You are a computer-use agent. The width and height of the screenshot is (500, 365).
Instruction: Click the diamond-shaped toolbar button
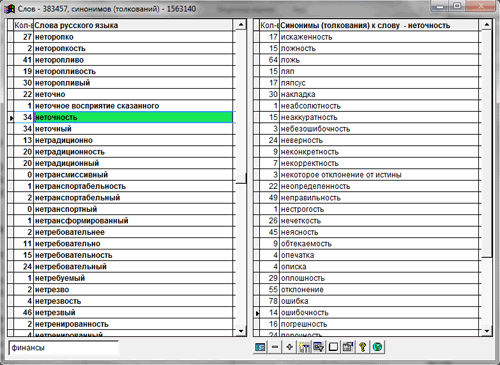point(290,347)
